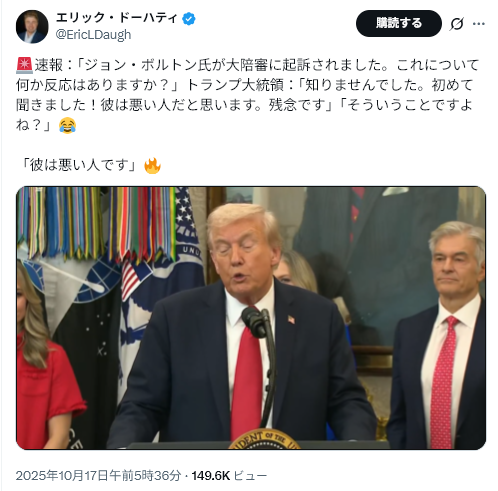The width and height of the screenshot is (498, 491).
Task: Click the red siren emoji before 速報
Action: pos(24,65)
